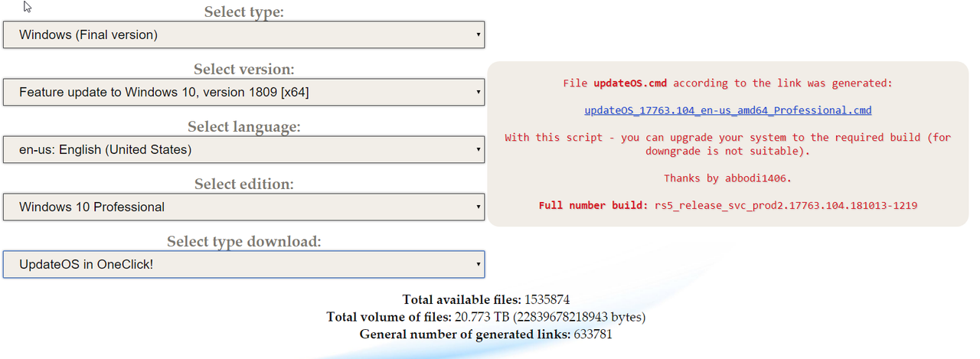980x359 pixels.
Task: Open the Select edition dropdown
Action: (243, 207)
